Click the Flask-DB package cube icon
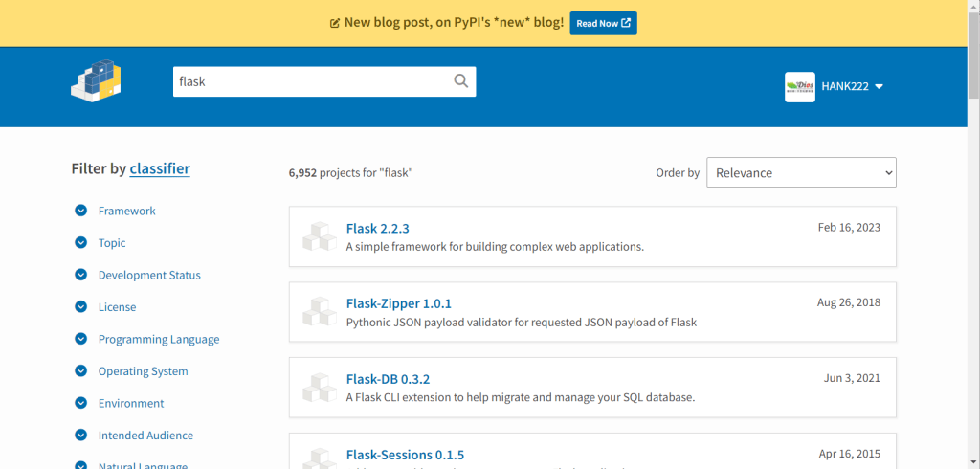Viewport: 980px width, 469px height. (318, 388)
